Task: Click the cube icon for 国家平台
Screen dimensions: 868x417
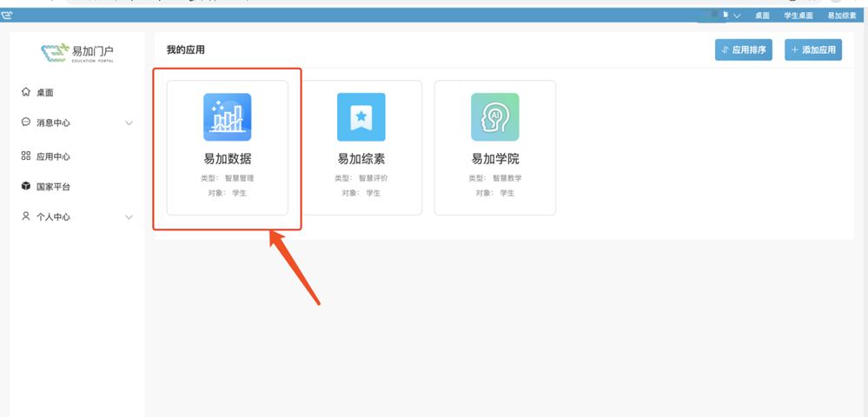Action: coord(26,187)
